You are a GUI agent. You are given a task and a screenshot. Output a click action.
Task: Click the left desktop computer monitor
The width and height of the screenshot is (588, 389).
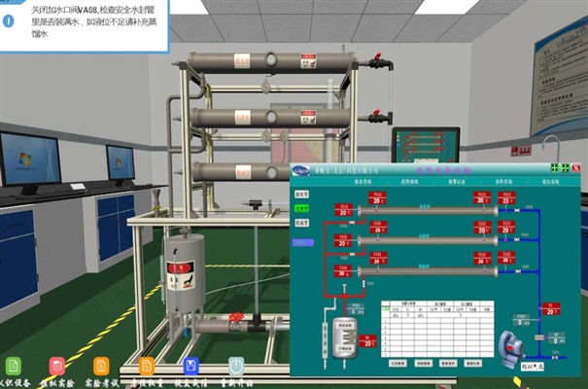[30, 159]
